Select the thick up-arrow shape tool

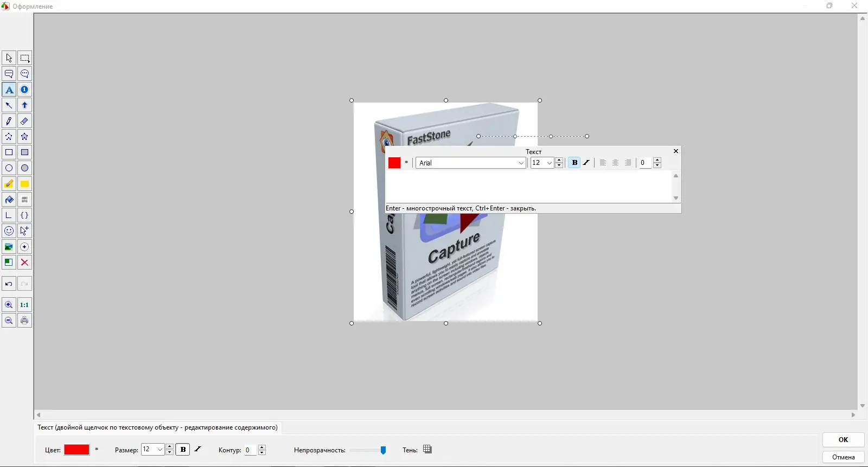point(24,105)
